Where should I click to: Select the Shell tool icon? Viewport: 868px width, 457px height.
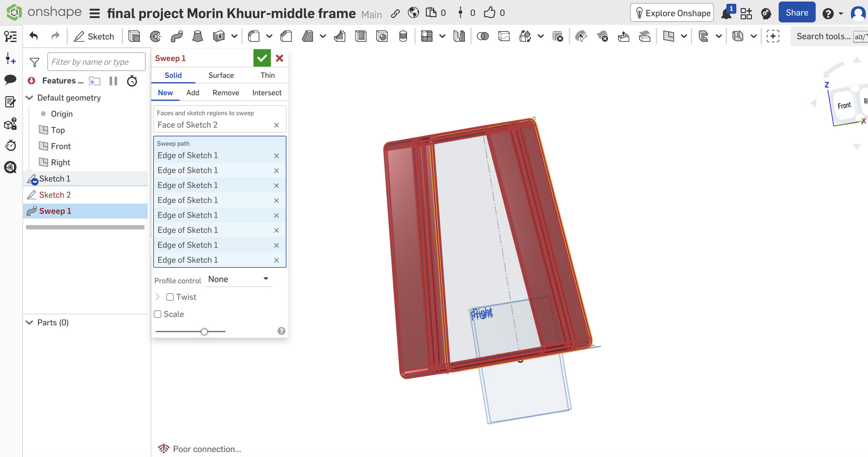pos(361,36)
